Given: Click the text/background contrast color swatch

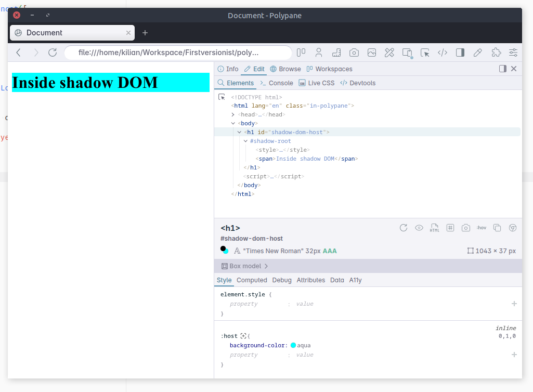Looking at the screenshot, I should tap(224, 250).
